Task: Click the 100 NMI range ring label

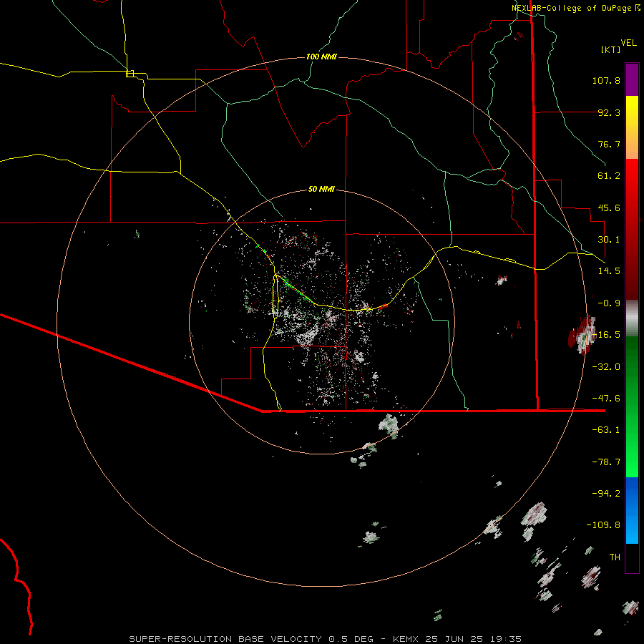Action: pos(321,57)
